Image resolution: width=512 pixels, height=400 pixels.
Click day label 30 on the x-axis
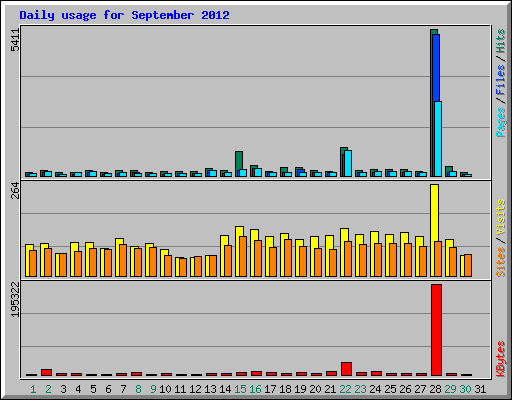465,389
